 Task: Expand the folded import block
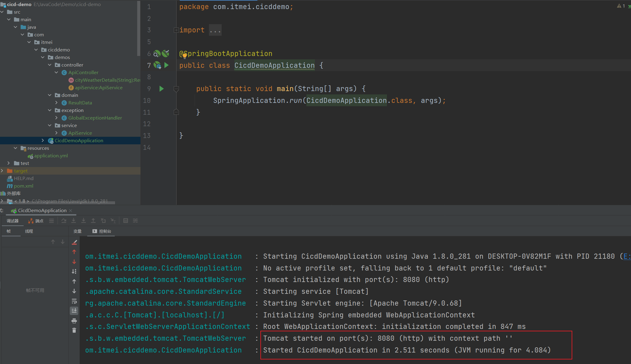(176, 30)
